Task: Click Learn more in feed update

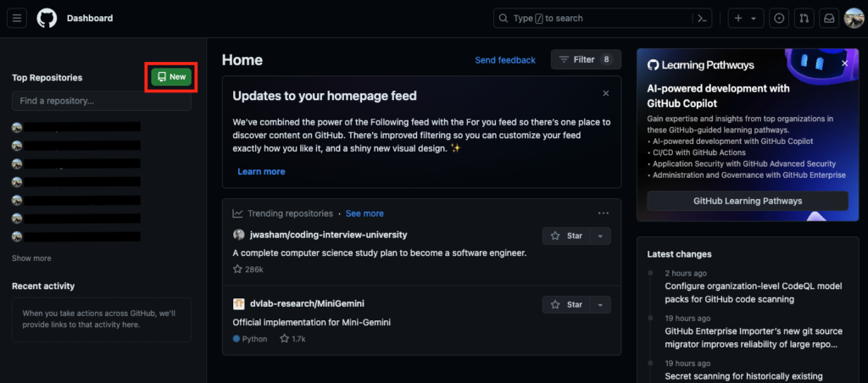Action: point(261,171)
